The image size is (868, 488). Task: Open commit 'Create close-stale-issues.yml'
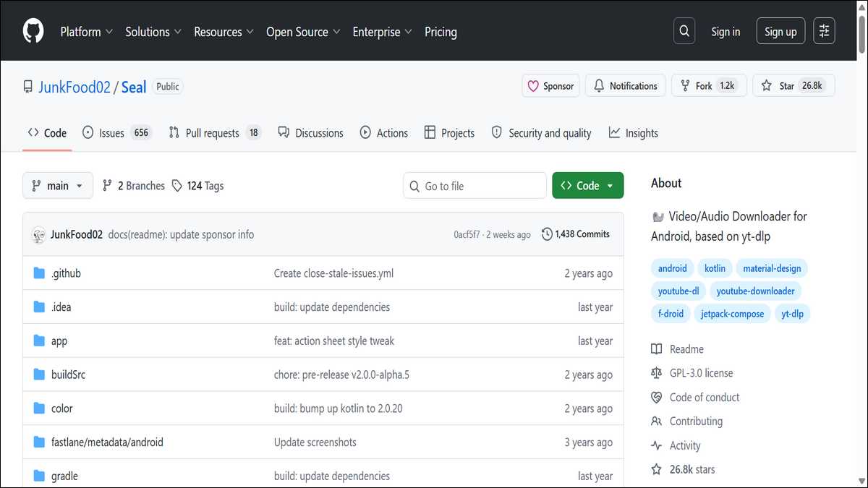tap(333, 273)
